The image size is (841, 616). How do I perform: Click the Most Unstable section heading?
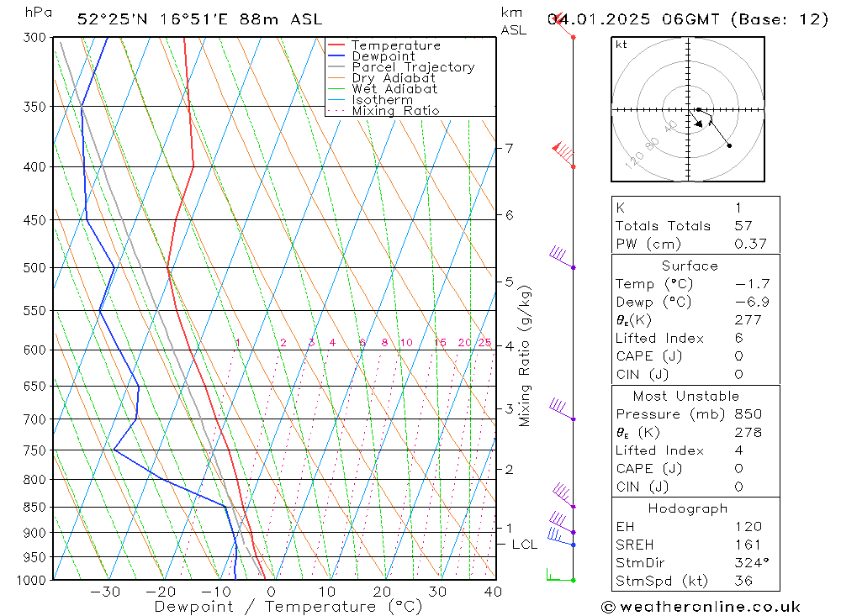(x=686, y=396)
